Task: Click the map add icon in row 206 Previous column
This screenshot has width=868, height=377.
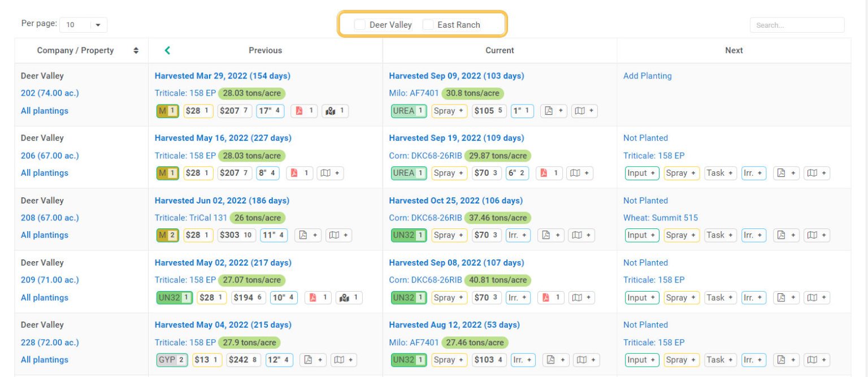Action: [331, 173]
